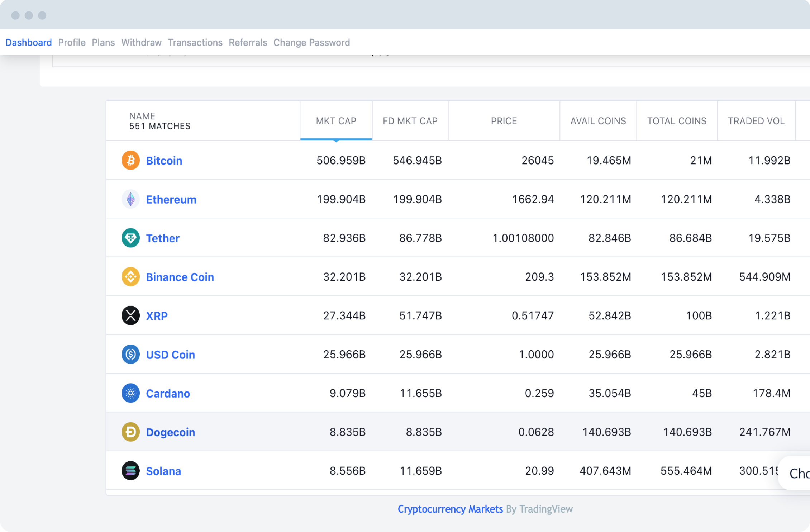Open the Bitcoin link
The width and height of the screenshot is (810, 532).
(x=164, y=161)
